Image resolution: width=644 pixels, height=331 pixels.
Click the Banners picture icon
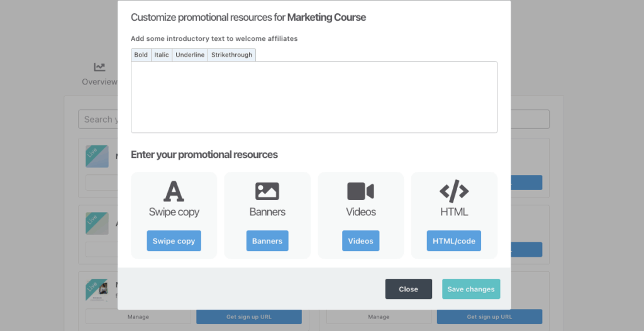(x=267, y=191)
